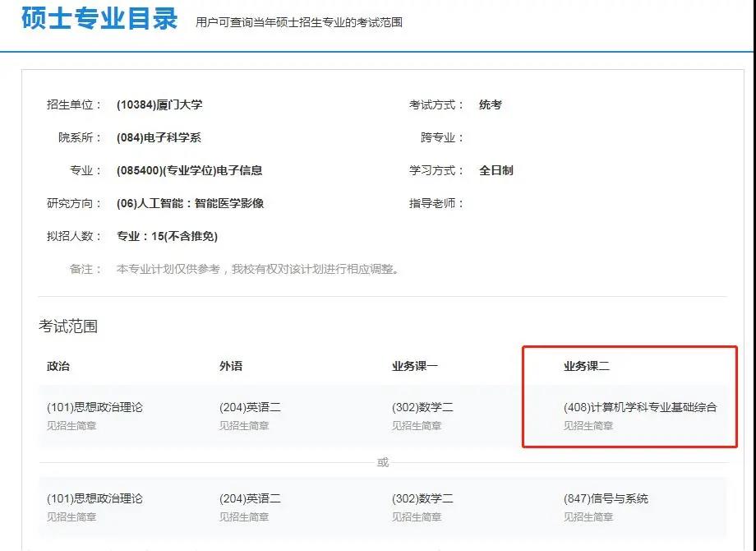Click 见招生简章 under the (408) subject
This screenshot has height=551, width=756.
click(588, 426)
